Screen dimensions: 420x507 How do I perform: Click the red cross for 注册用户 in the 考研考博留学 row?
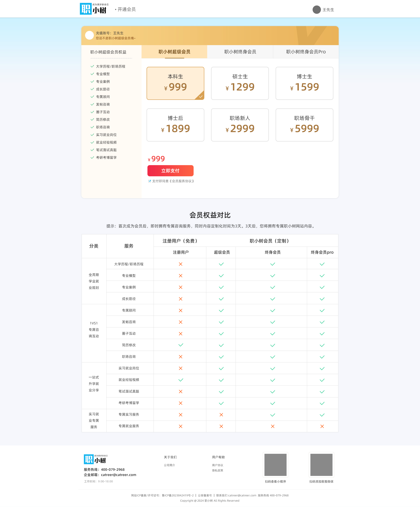point(181,403)
